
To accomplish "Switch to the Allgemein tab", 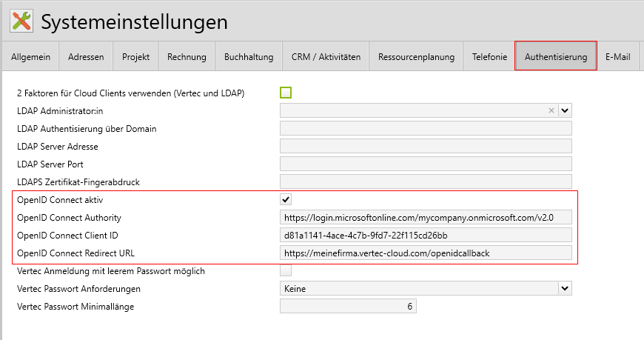I will pos(30,57).
